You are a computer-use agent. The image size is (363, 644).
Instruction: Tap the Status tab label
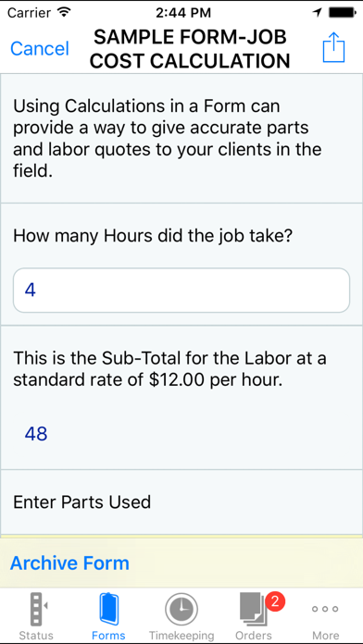(x=36, y=636)
